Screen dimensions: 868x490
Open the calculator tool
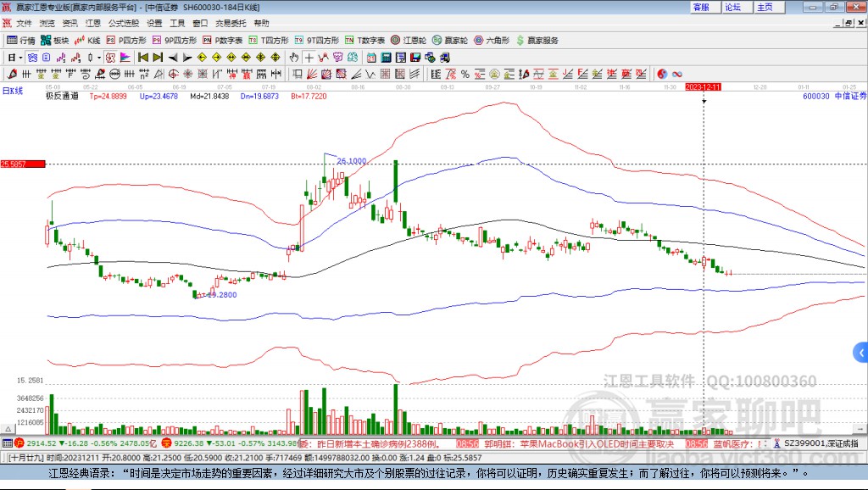point(387,58)
